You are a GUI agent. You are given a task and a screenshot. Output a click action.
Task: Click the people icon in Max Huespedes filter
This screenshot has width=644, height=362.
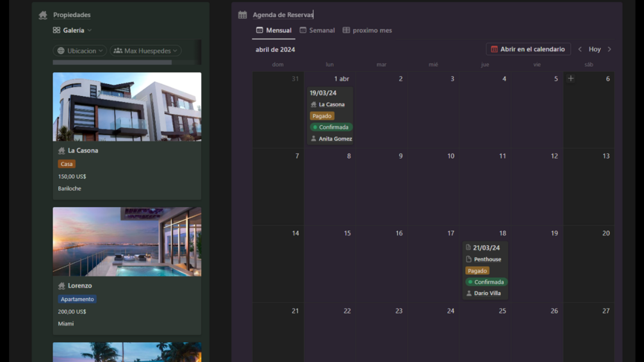tap(118, 51)
